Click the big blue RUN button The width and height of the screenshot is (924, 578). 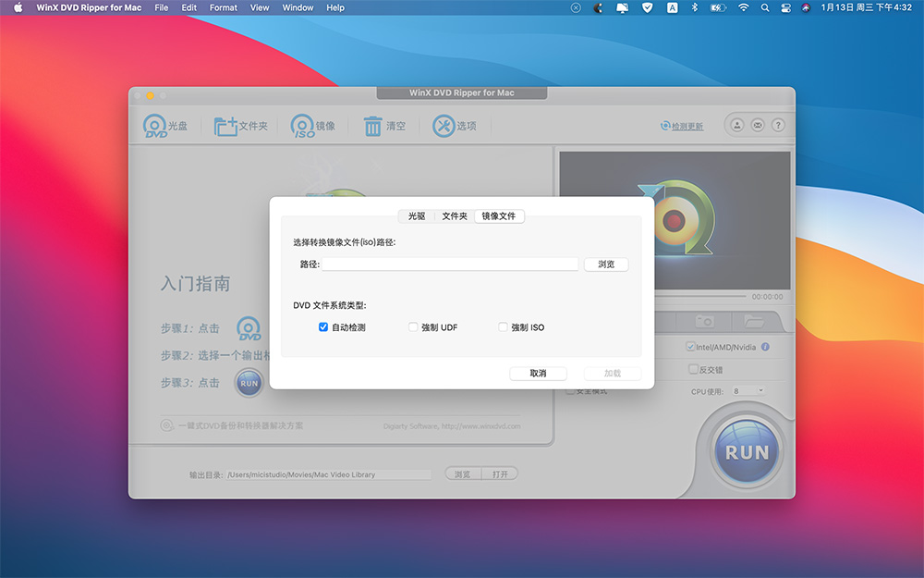tap(747, 452)
